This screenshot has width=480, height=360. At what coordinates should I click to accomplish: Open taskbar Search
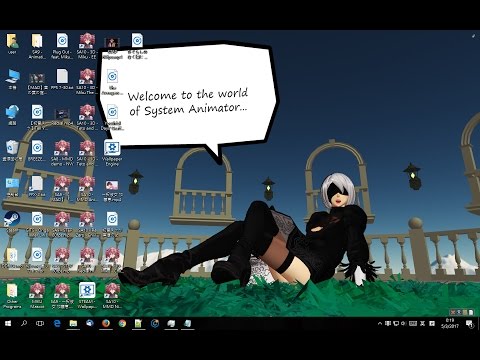click(x=24, y=323)
